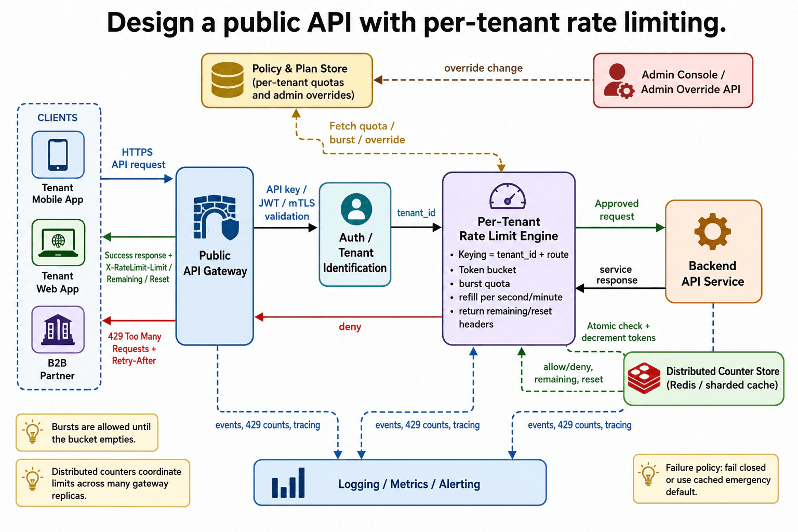This screenshot has width=798, height=532.
Task: Click the 'Approved request' label
Action: (617, 210)
